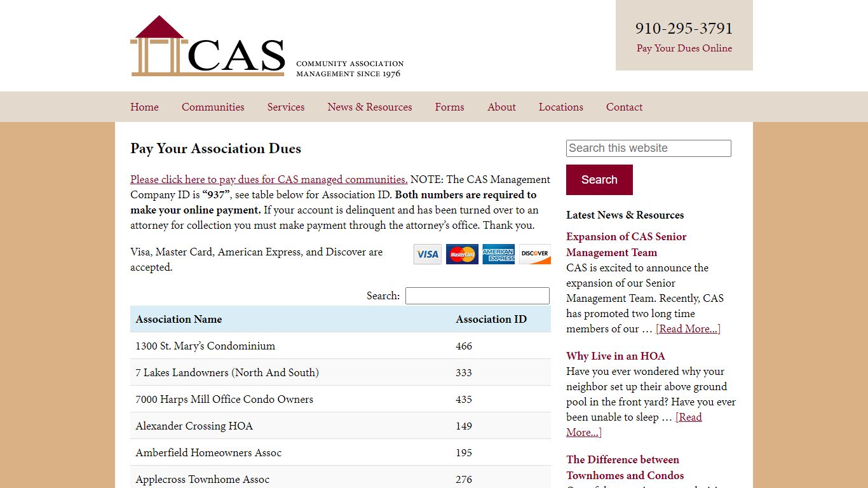This screenshot has height=488, width=868.
Task: Open 'Expansion of CAS Senior Management Team' article
Action: tap(627, 245)
